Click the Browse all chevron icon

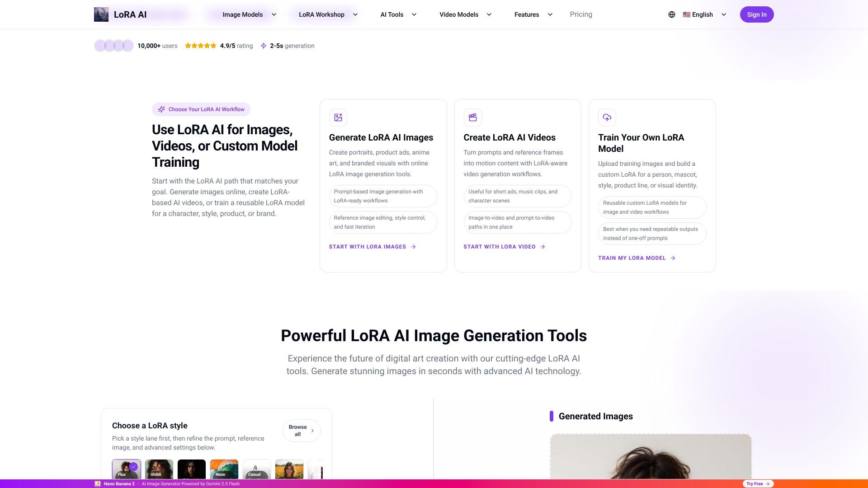pyautogui.click(x=312, y=431)
